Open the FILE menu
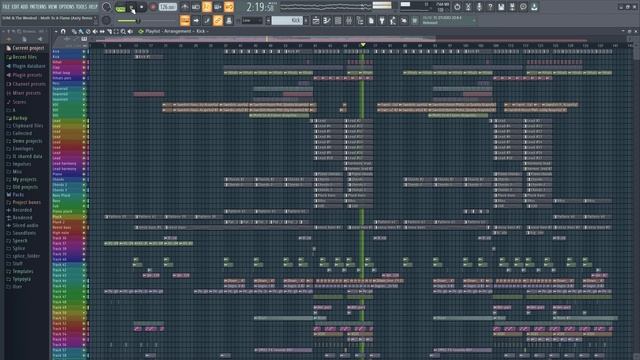Screen dimensions: 640x360 (x=7, y=7)
